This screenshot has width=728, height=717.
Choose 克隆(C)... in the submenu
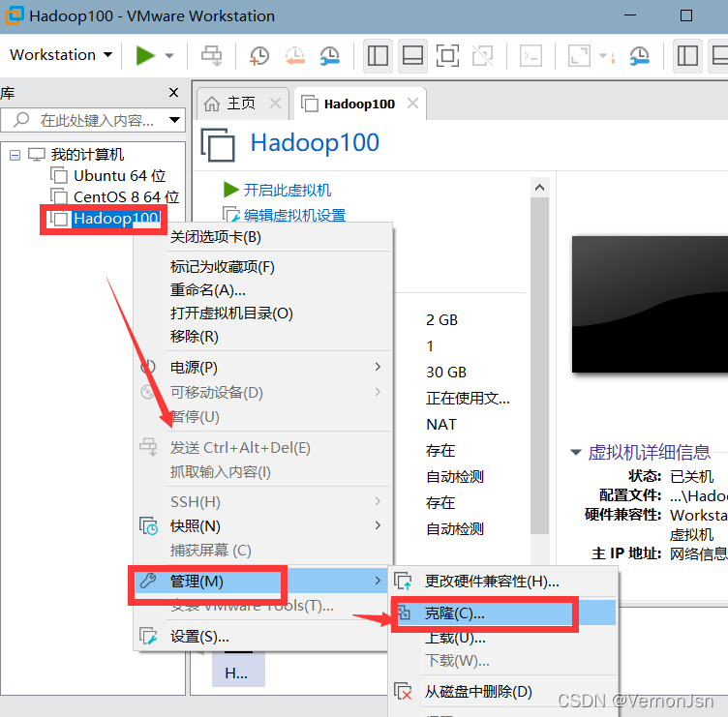(x=504, y=613)
